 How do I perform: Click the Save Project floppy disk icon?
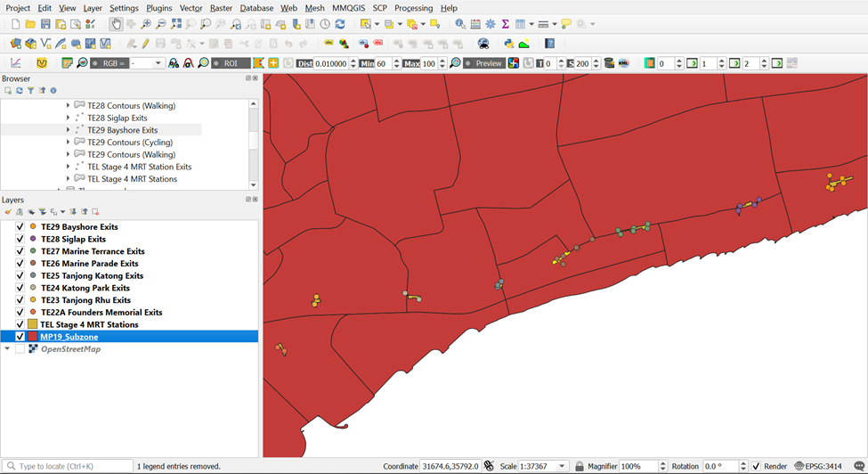tap(45, 24)
